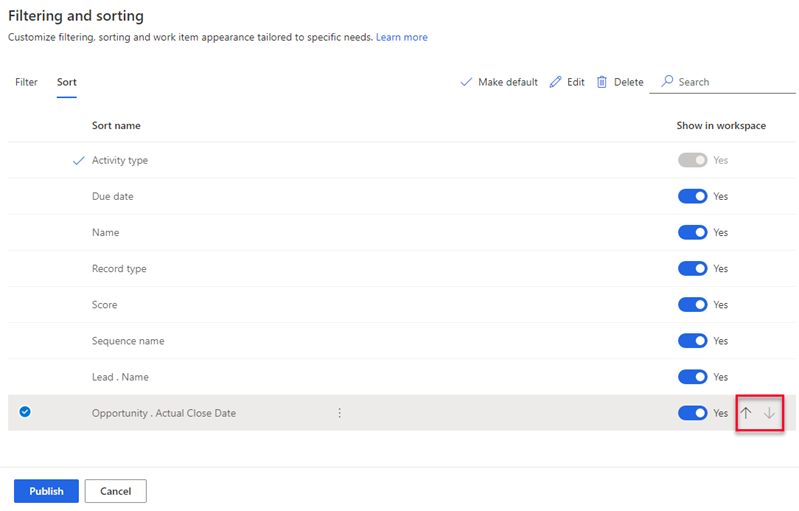Click the Cancel button
The width and height of the screenshot is (799, 511).
(116, 491)
